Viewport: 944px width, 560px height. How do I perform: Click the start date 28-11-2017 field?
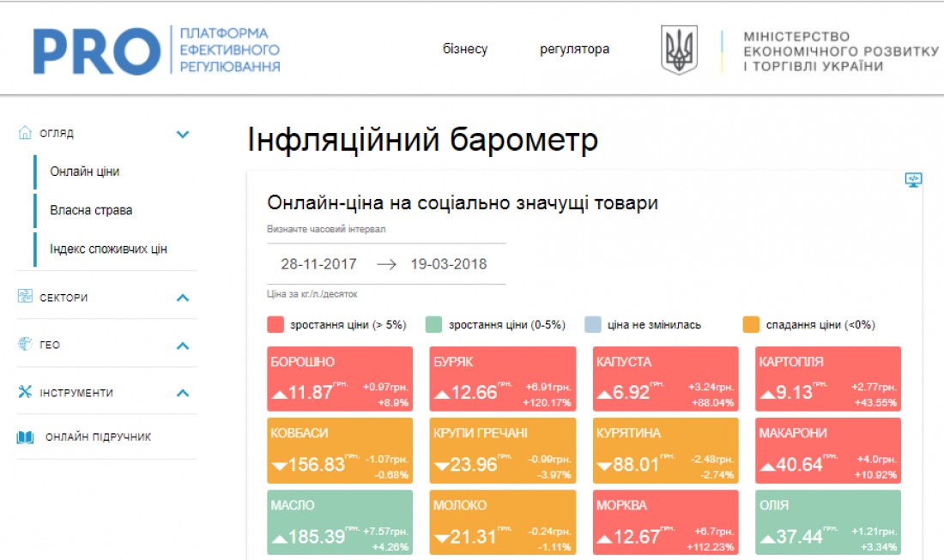318,264
